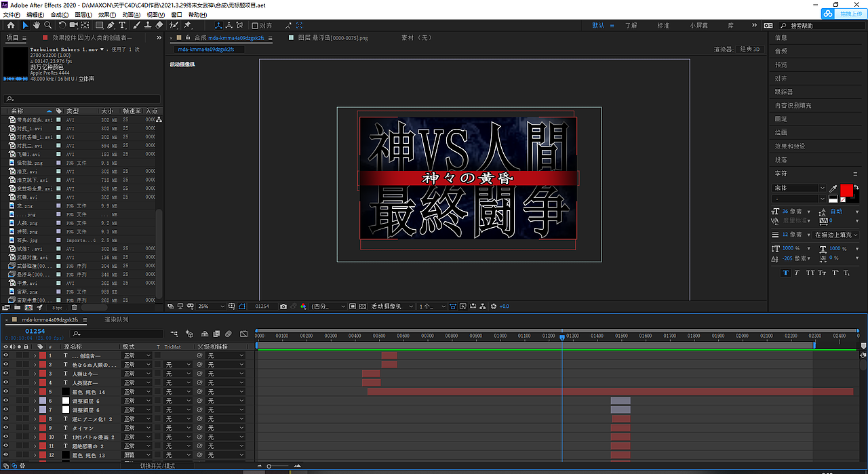Select the Horizontal Type tool
Image resolution: width=868 pixels, height=474 pixels.
tap(122, 25)
